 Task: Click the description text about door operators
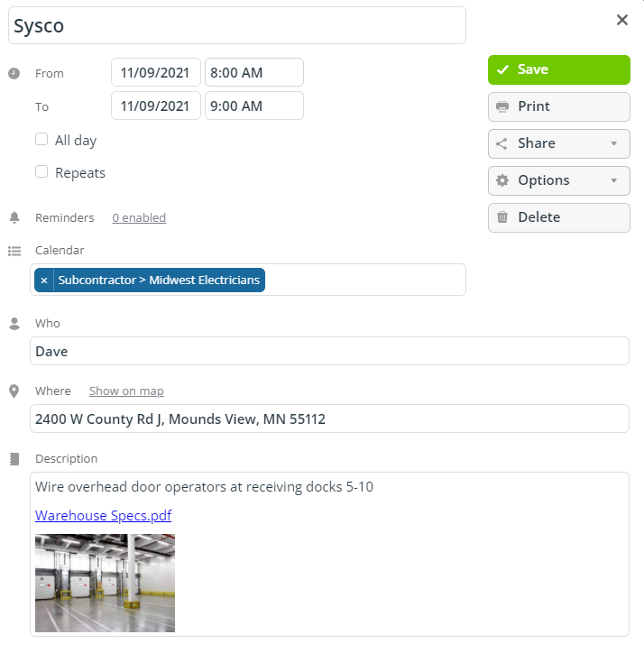coord(204,487)
